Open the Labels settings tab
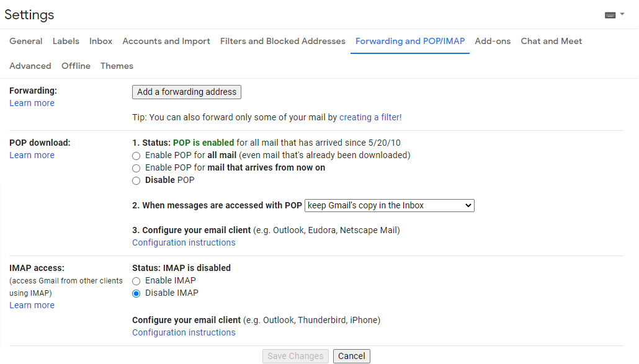The height and width of the screenshot is (364, 639). tap(66, 41)
